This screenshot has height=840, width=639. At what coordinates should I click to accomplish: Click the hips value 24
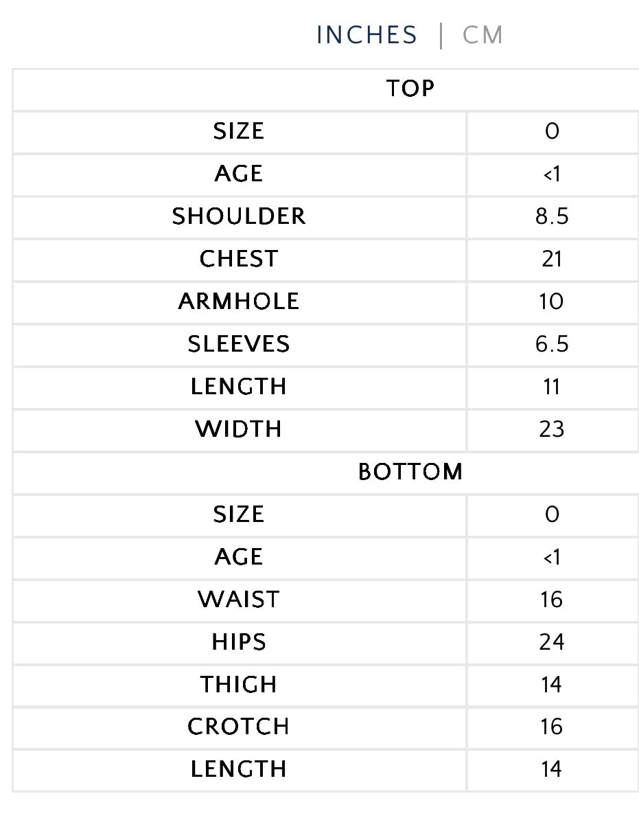tap(552, 642)
